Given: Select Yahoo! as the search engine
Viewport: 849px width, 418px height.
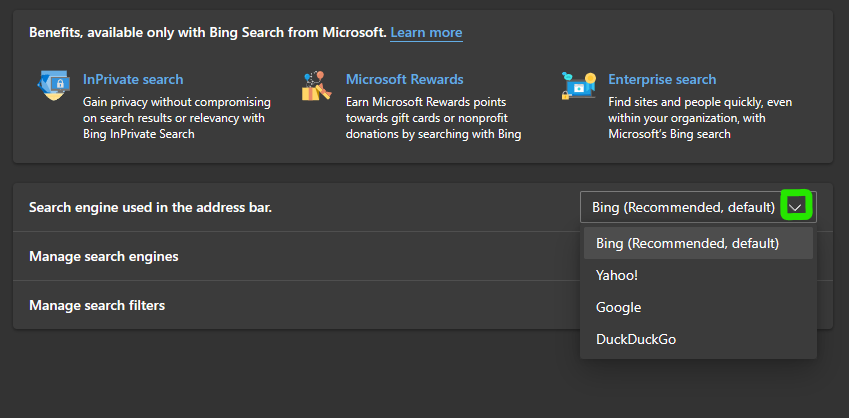Looking at the screenshot, I should pyautogui.click(x=617, y=275).
